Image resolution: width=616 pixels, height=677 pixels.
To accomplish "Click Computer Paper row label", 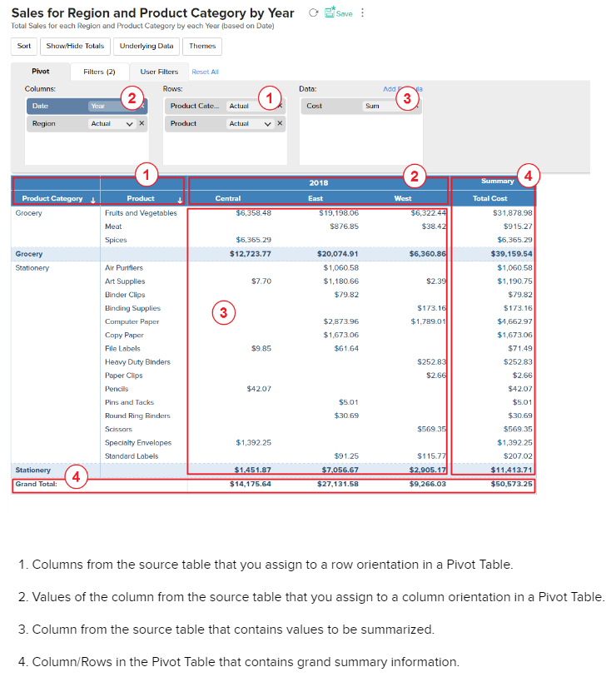I will (x=132, y=322).
